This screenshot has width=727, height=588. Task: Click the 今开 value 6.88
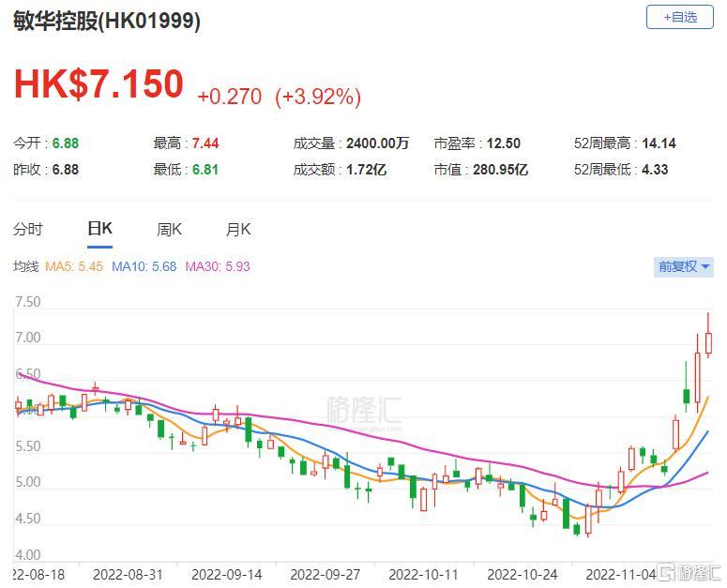tap(66, 143)
